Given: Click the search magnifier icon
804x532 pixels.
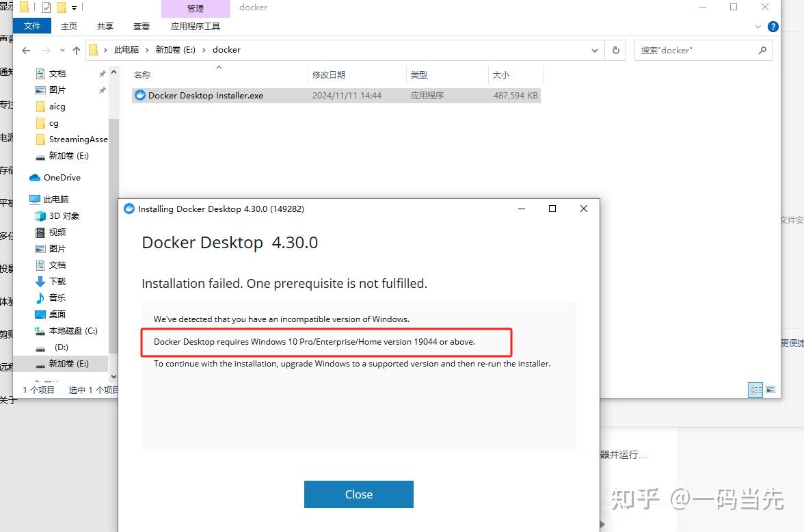Looking at the screenshot, I should point(762,51).
